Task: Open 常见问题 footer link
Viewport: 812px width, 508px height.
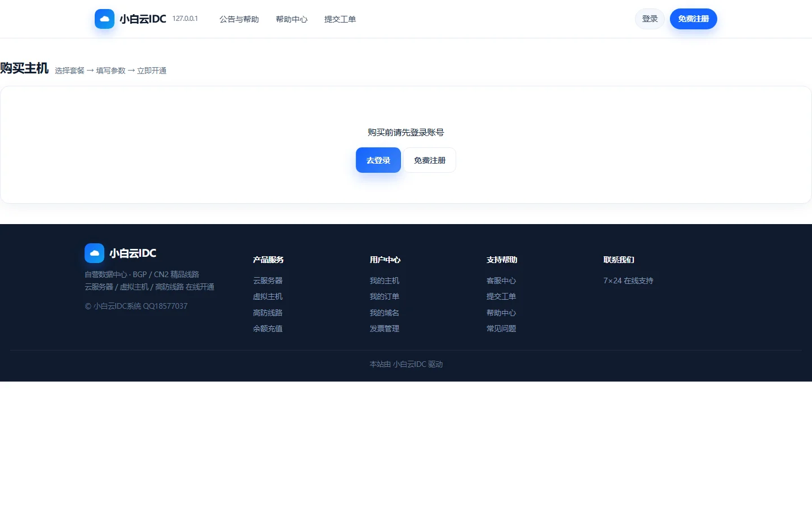Action: (x=501, y=329)
